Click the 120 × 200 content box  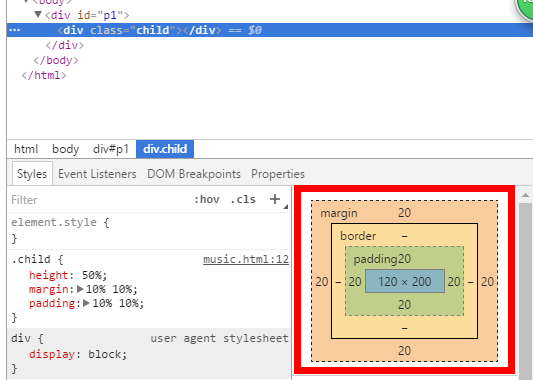tap(405, 281)
